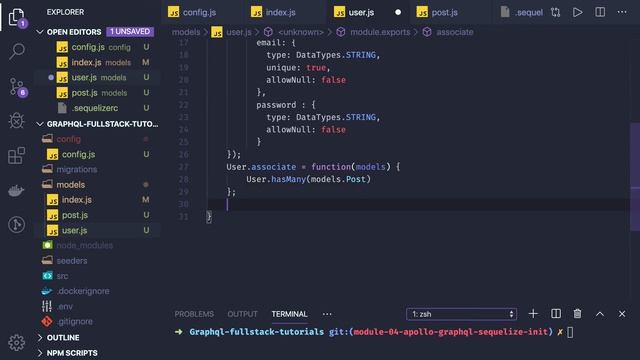This screenshot has height=360, width=640.
Task: Select the TERMINAL panel tab
Action: point(289,314)
